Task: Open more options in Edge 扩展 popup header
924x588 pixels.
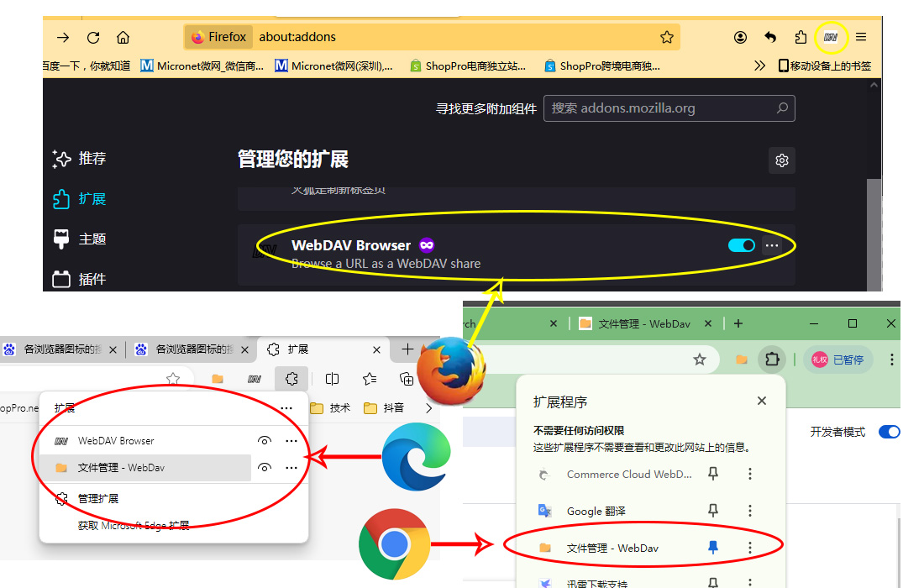Action: tap(286, 408)
